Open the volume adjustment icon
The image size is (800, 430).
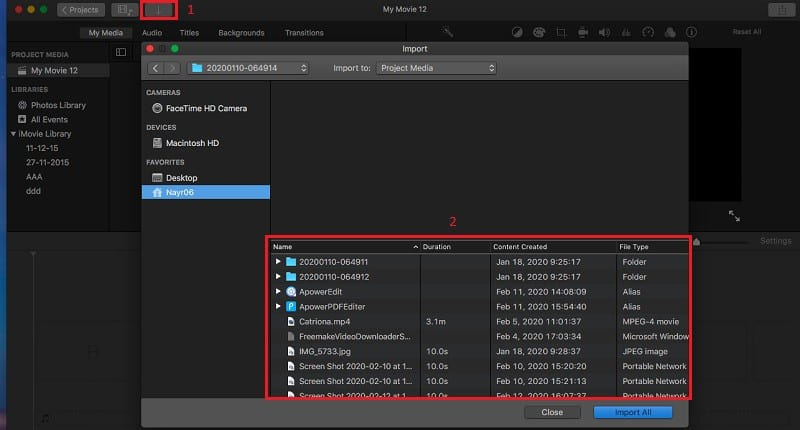coord(604,32)
